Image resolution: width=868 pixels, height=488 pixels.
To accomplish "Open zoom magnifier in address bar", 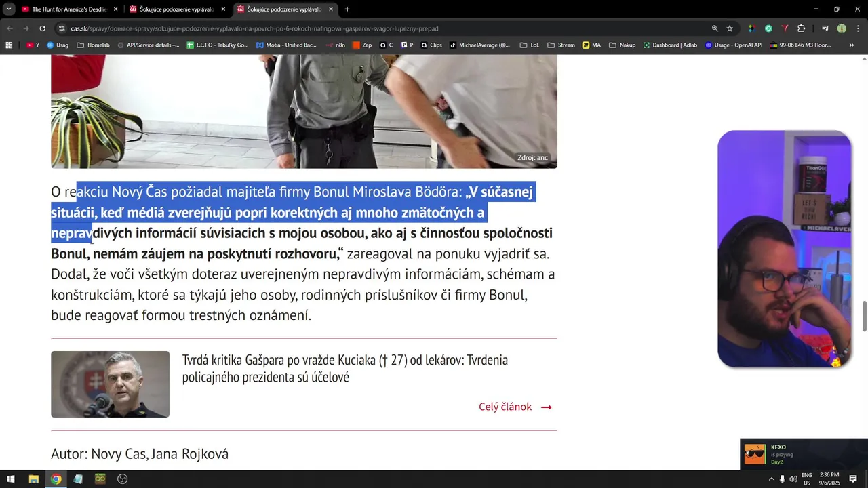I will 715,28.
